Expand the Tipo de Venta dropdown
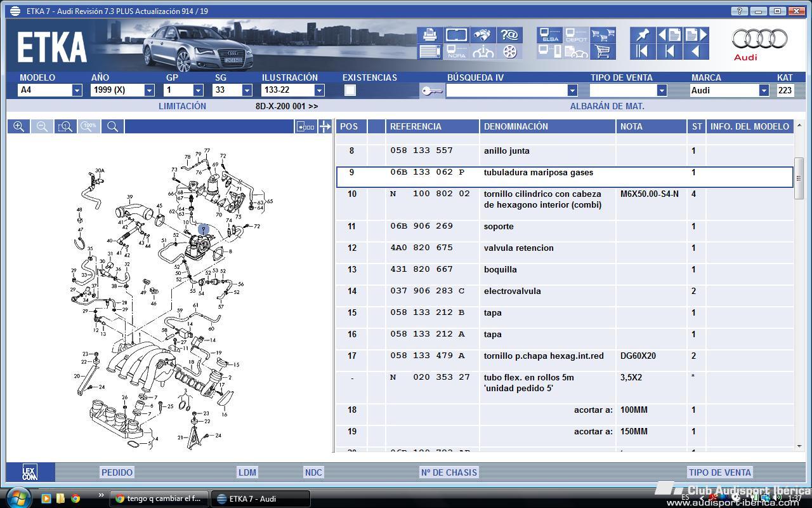The height and width of the screenshot is (508, 812). (x=662, y=90)
